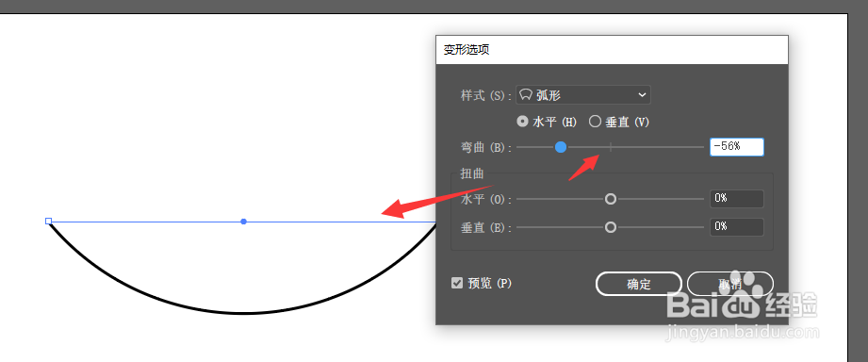Click the arc icon in the style dropdown
Viewport: 868px width, 362px height.
coord(526,95)
